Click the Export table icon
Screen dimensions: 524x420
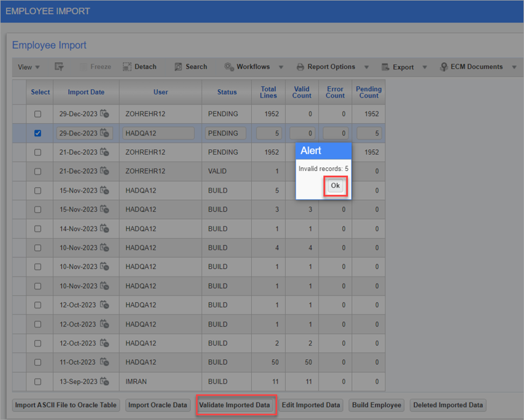(385, 67)
